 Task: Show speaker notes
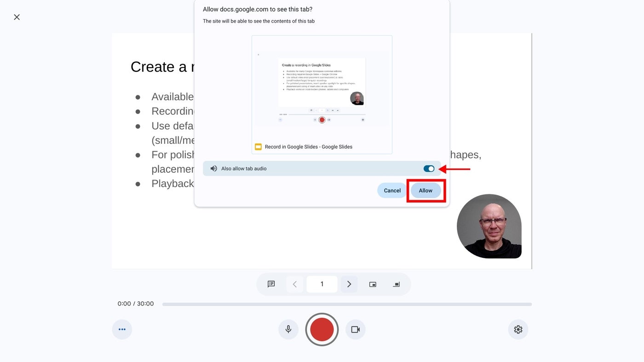click(271, 284)
